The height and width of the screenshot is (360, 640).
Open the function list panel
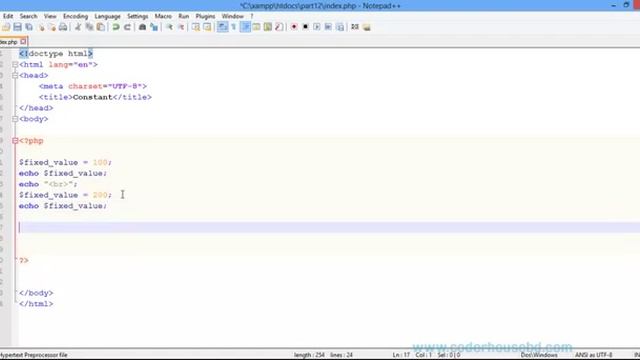pyautogui.click(x=279, y=27)
